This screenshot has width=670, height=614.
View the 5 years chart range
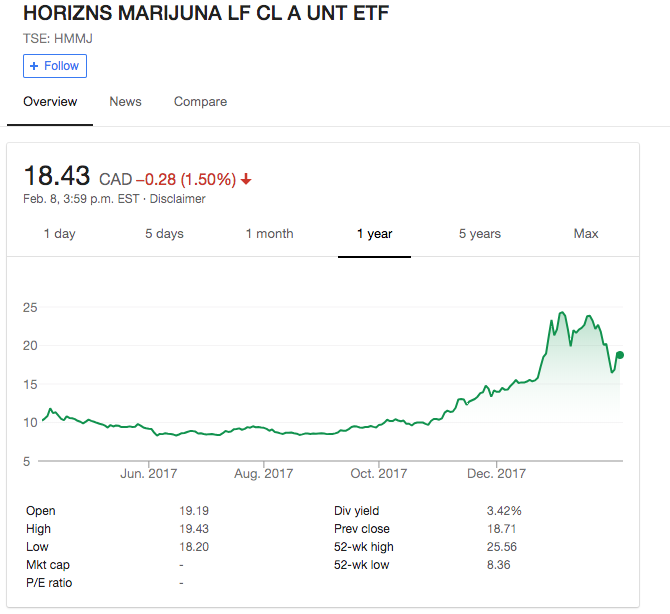(480, 234)
